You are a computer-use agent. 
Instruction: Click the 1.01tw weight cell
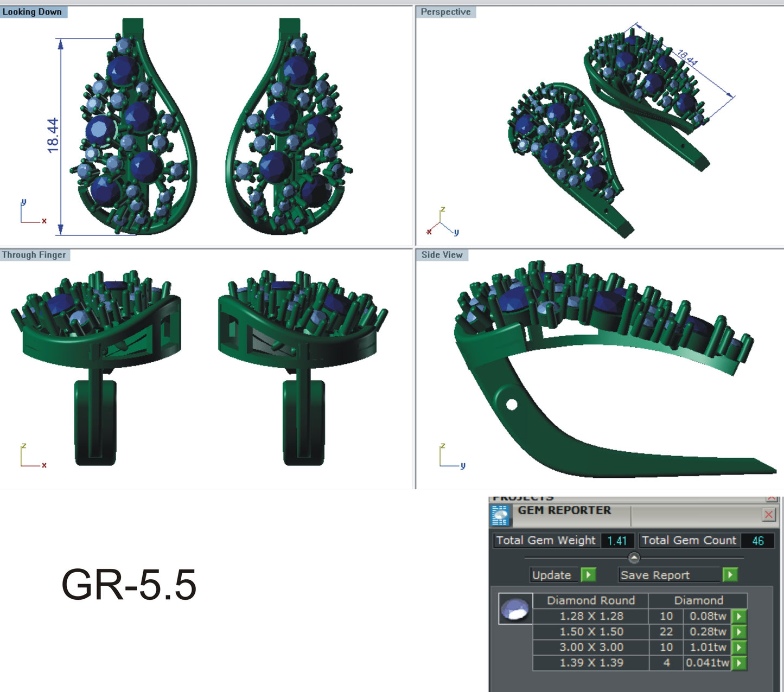pos(707,647)
